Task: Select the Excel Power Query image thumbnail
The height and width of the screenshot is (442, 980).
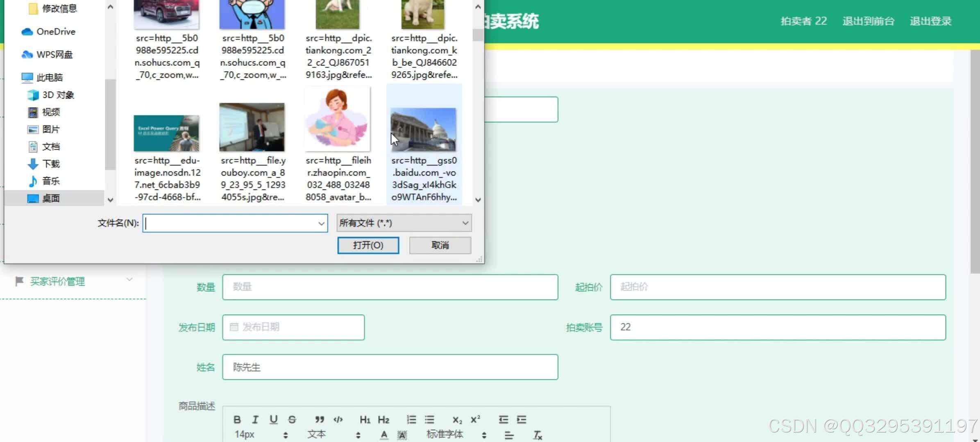Action: [166, 133]
